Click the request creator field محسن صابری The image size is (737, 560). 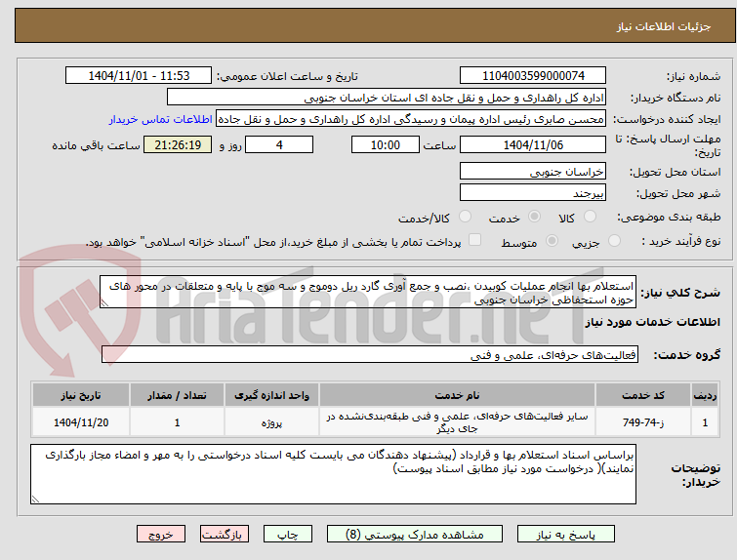point(411,119)
